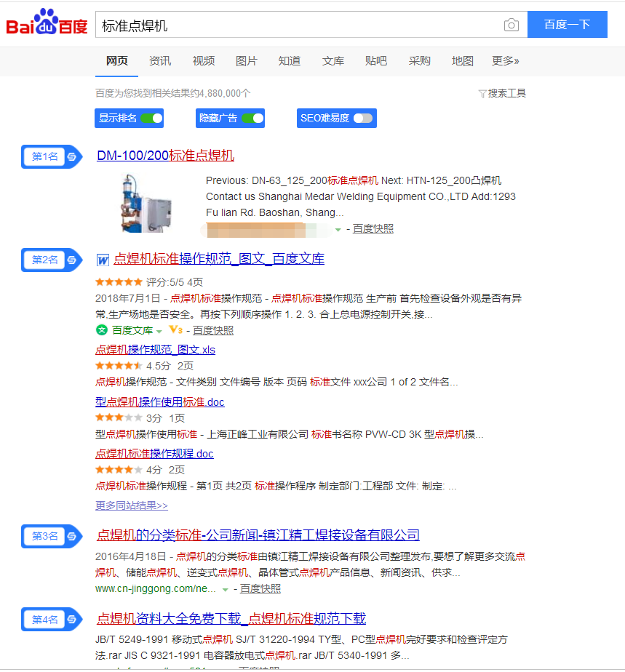Click the 第4名 rank label

(45, 620)
